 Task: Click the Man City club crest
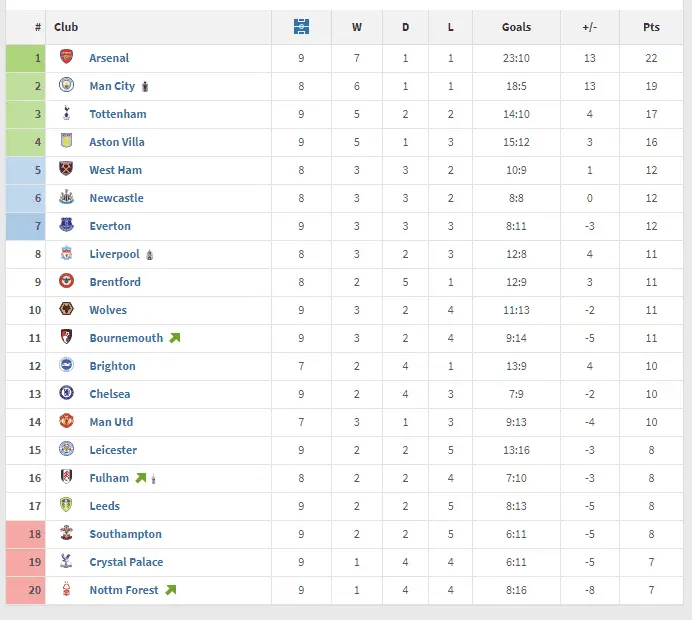(x=66, y=86)
